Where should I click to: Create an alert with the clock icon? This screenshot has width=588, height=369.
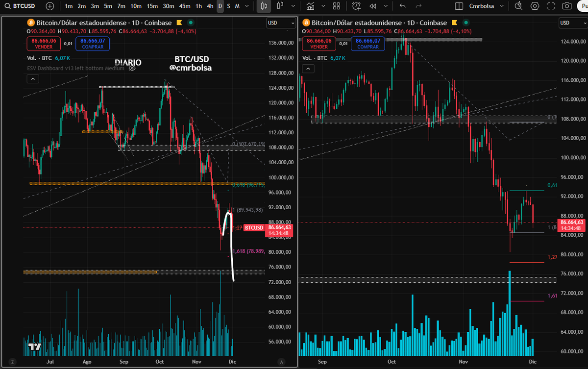pos(356,6)
